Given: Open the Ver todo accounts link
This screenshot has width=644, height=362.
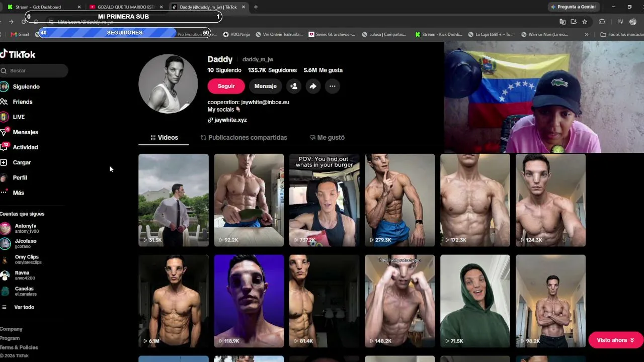Looking at the screenshot, I should pyautogui.click(x=24, y=307).
